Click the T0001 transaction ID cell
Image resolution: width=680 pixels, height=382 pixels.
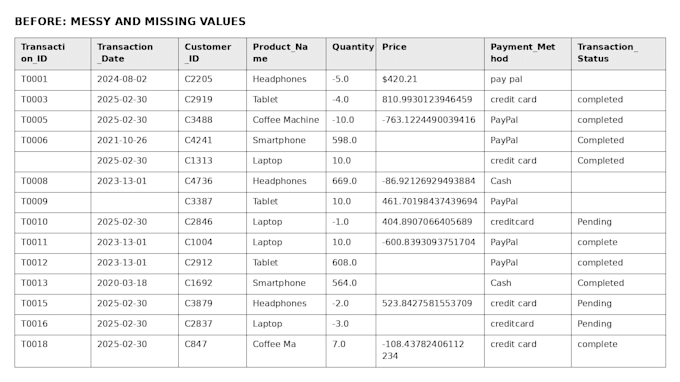point(53,80)
